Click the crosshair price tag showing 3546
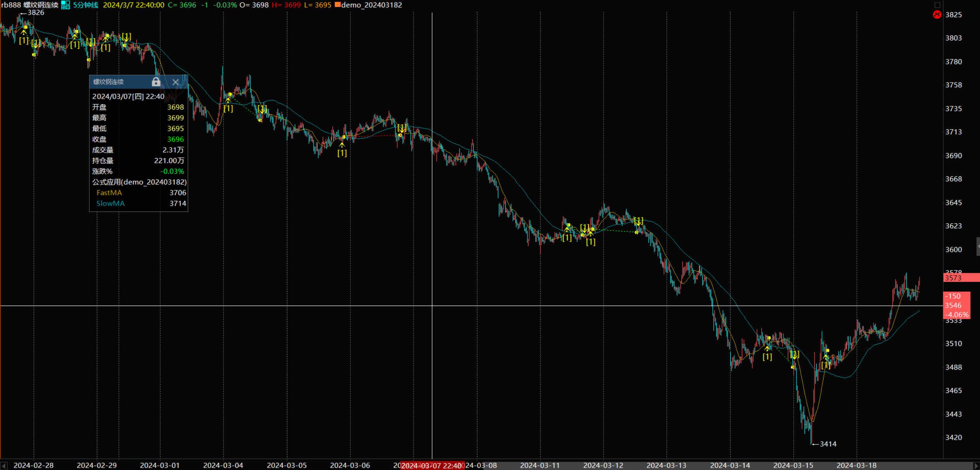The width and height of the screenshot is (980, 470). (x=956, y=305)
